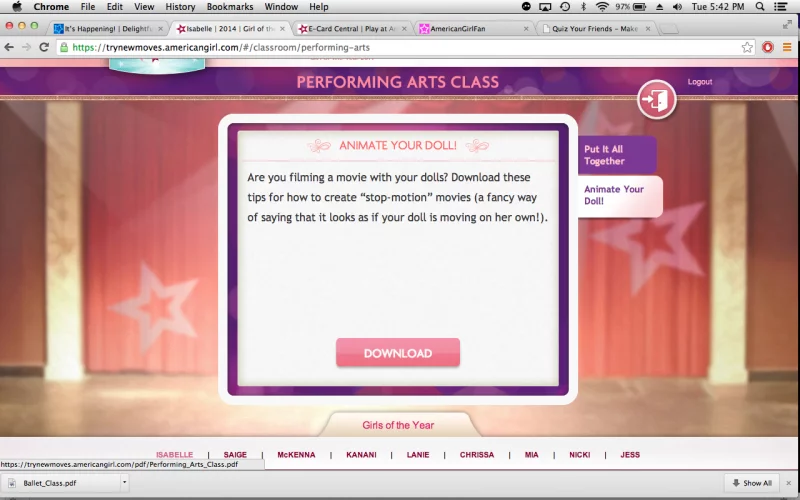Expand the Girls of the Year tab

[x=398, y=425]
